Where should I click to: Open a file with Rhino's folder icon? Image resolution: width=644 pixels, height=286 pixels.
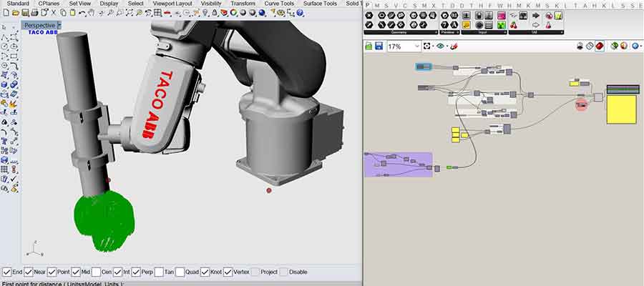pos(15,13)
